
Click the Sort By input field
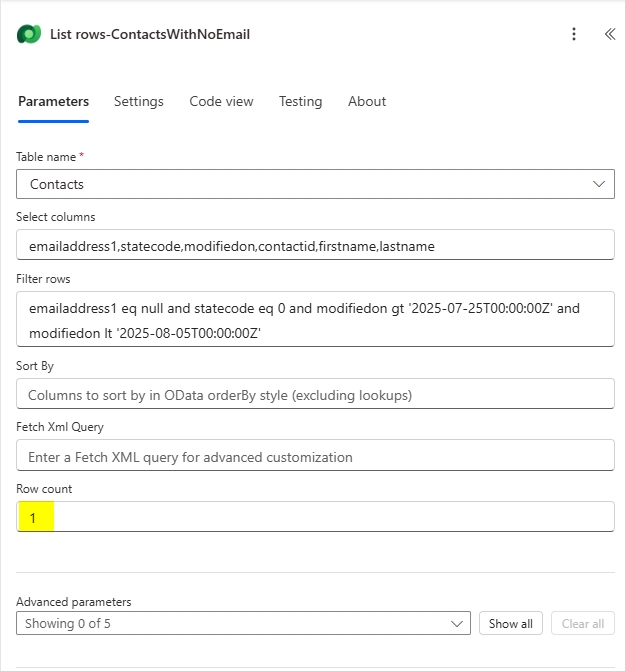[315, 394]
